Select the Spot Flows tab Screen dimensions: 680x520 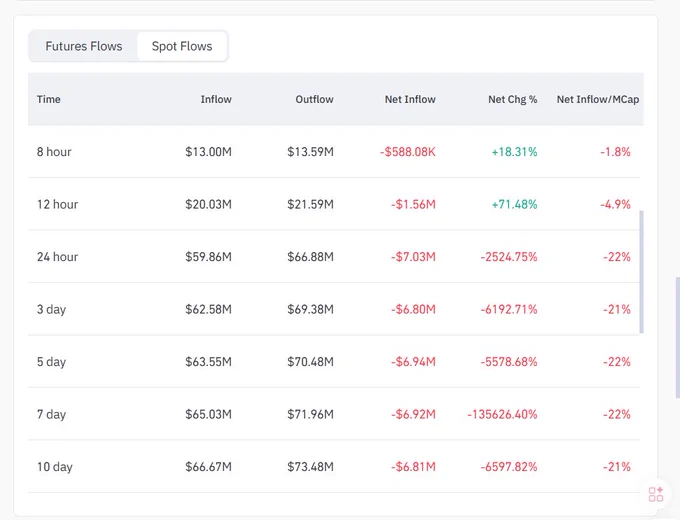point(182,46)
